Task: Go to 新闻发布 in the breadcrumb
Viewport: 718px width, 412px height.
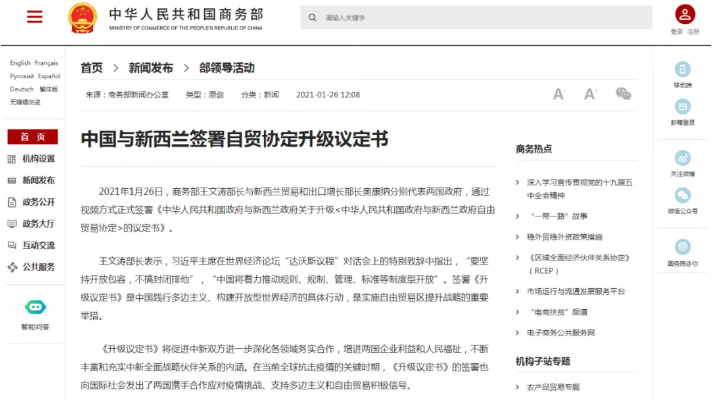Action: (150, 68)
